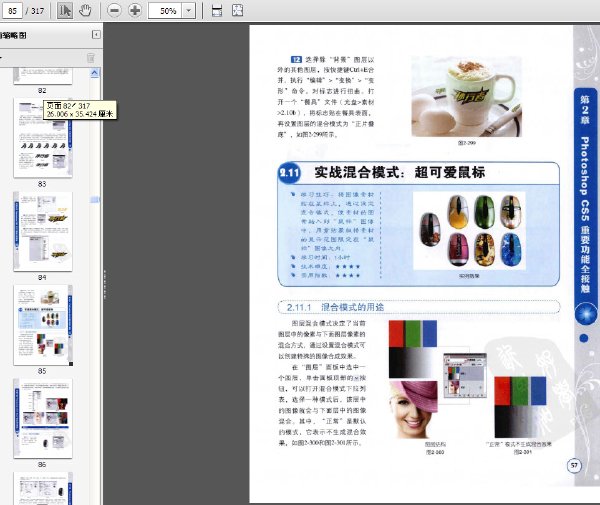Click the 2.11.1 subsection heading
Viewport: 600px width, 505px height.
coord(335,307)
